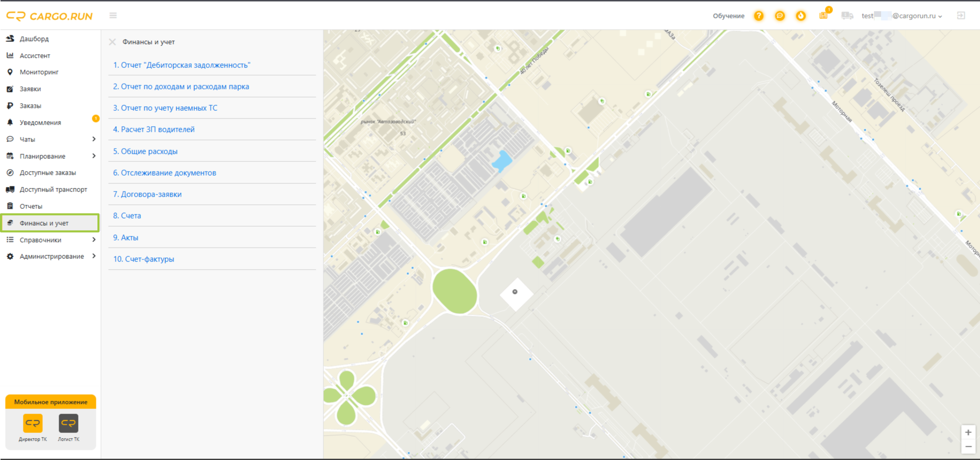Open Договора-заявки
Viewport: 980px width, 460px height.
[x=147, y=194]
